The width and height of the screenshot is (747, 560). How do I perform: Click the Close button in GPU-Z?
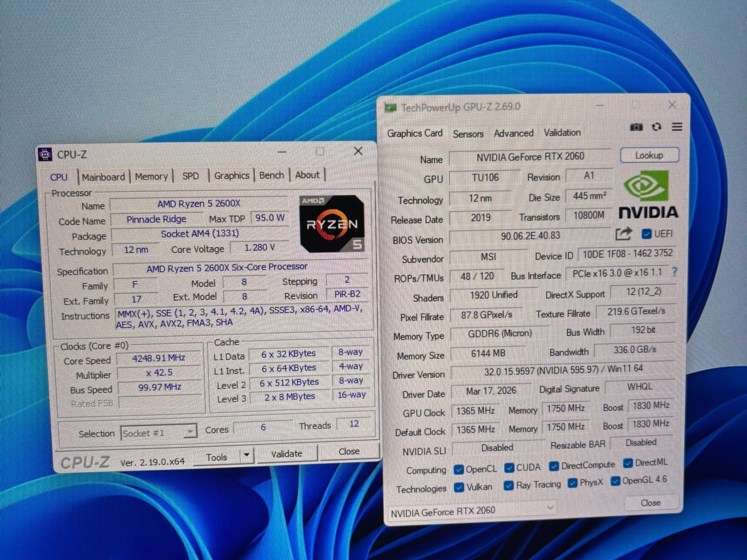point(651,503)
